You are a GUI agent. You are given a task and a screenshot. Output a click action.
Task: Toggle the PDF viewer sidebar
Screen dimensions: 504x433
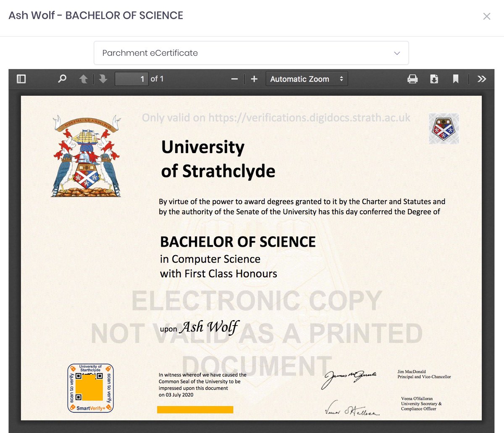[21, 79]
